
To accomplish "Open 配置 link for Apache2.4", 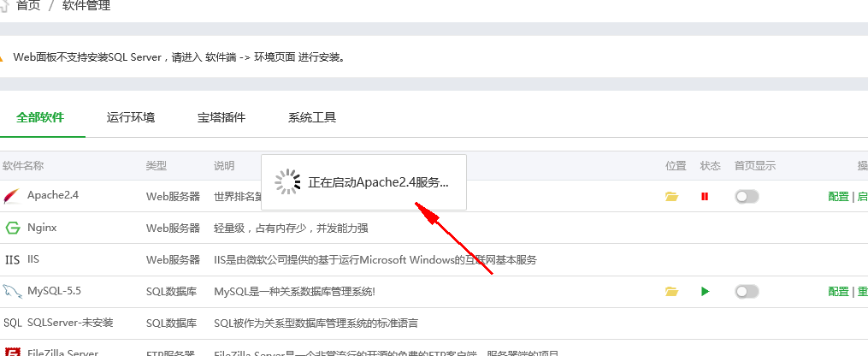I will (839, 197).
